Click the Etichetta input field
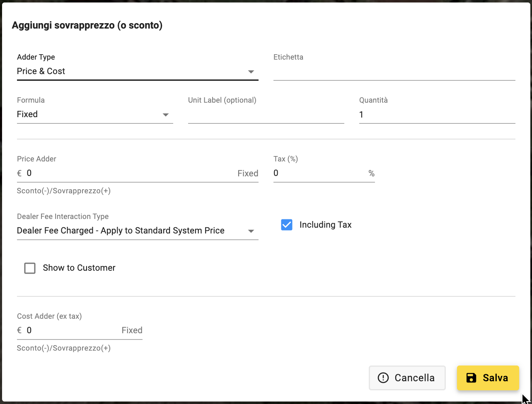 [x=394, y=71]
